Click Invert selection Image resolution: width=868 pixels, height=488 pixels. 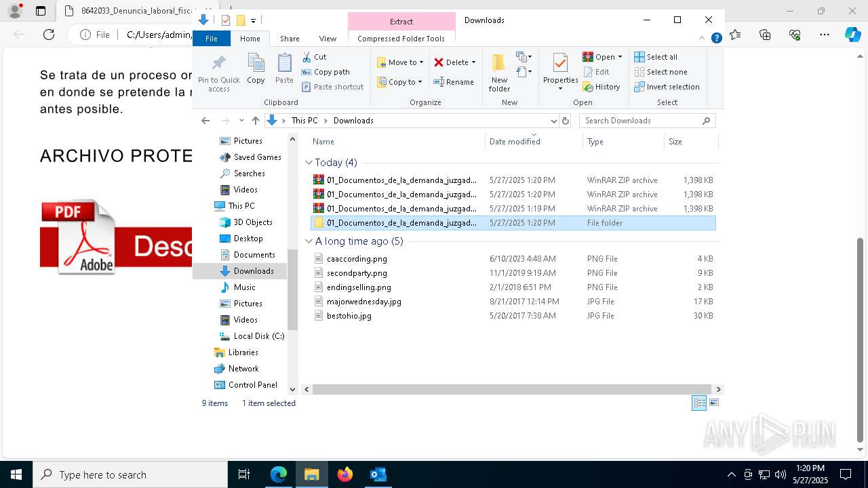coord(667,87)
